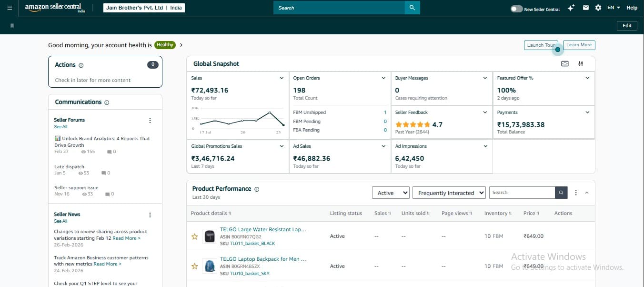Viewport: 644px width, 287px height.
Task: Click the Learn More button
Action: tap(579, 45)
